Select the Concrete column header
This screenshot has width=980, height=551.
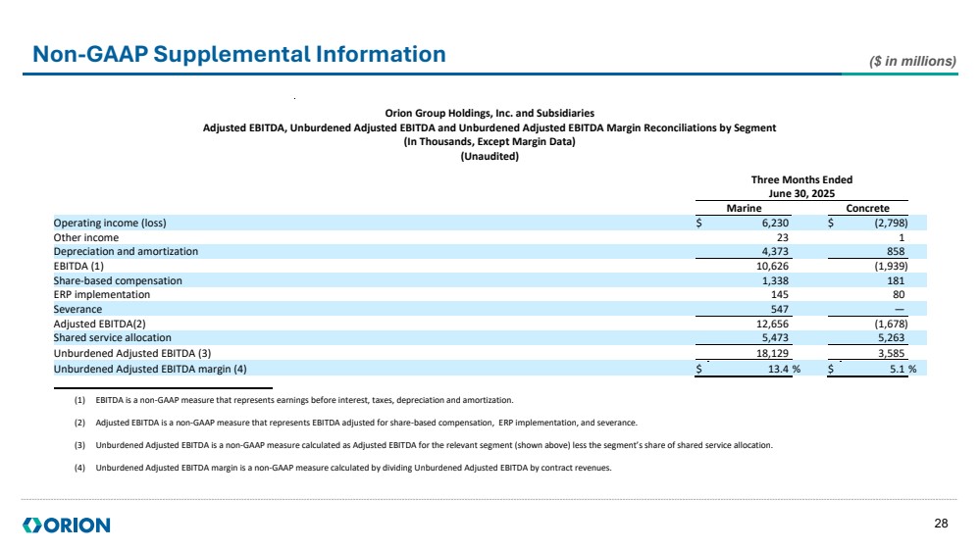click(867, 209)
